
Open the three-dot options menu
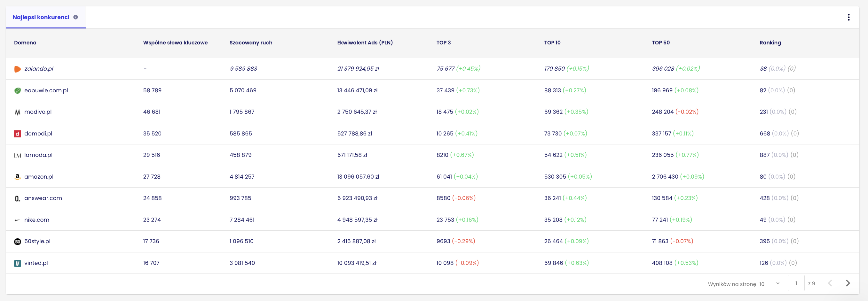click(848, 17)
